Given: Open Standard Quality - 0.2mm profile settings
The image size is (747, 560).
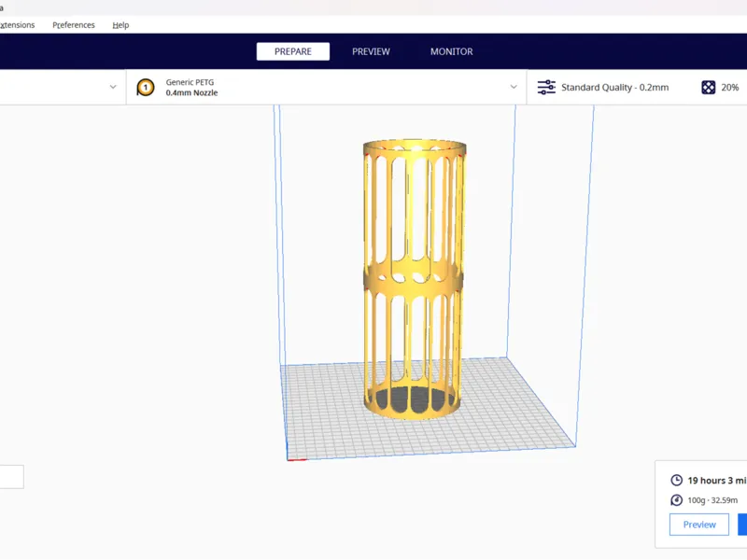Looking at the screenshot, I should [x=614, y=87].
